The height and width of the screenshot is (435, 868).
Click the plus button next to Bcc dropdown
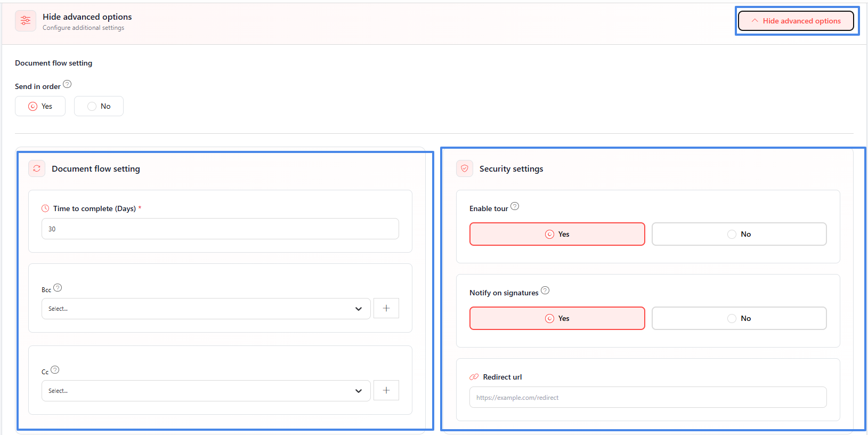point(386,308)
